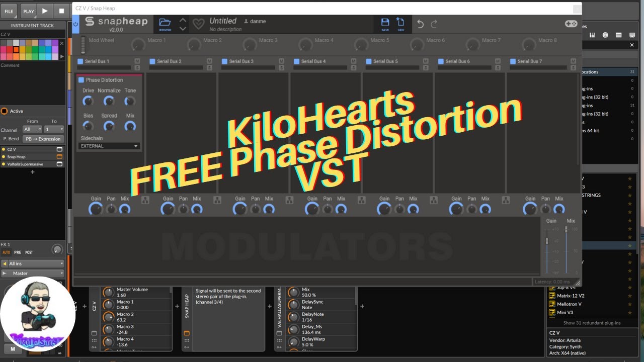Viewport: 644px width, 362px height.
Task: Mute Serial Bus 2 with its M button
Action: tap(209, 61)
